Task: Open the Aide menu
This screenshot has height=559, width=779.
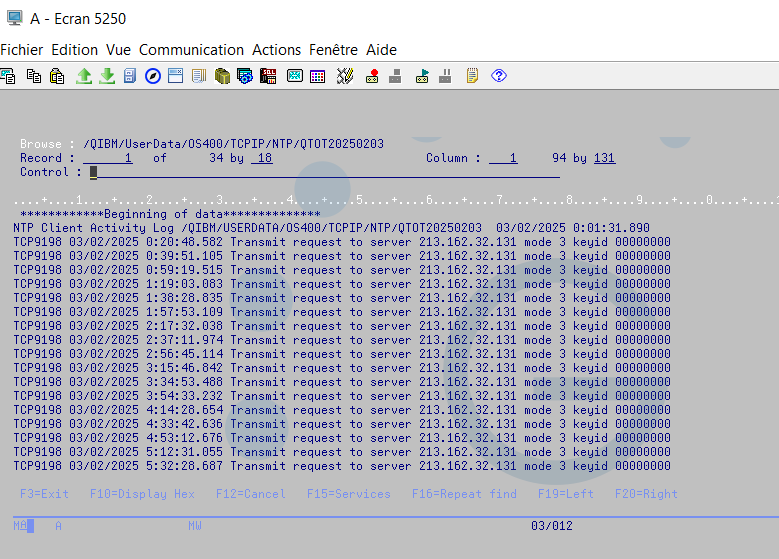Action: point(382,50)
